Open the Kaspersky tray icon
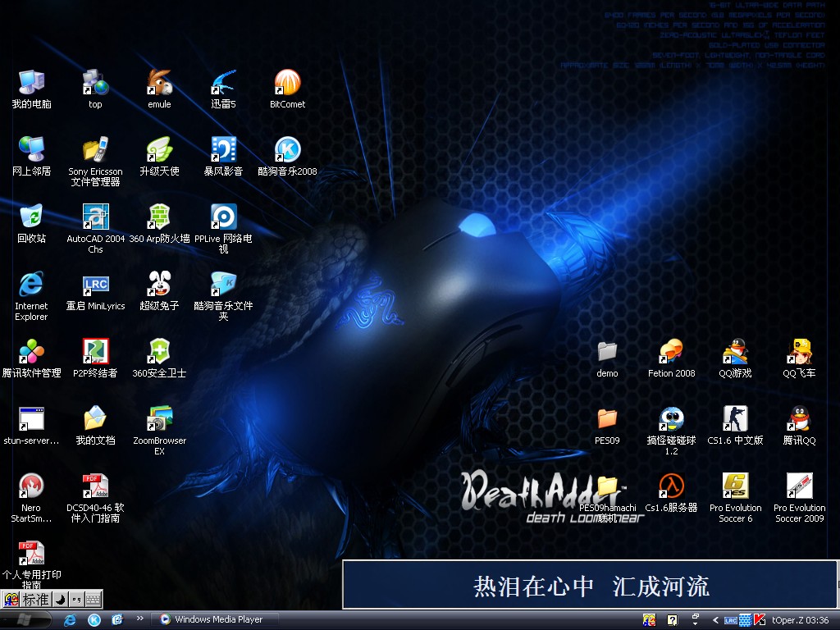This screenshot has width=840, height=630. (759, 620)
